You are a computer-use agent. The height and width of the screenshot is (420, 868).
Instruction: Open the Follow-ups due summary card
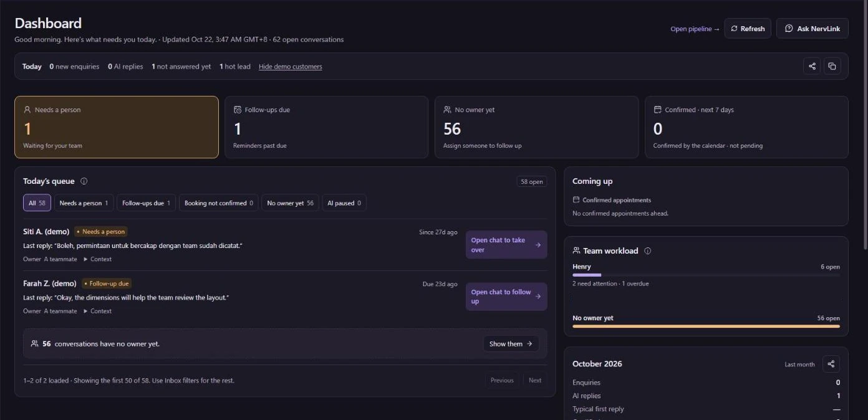pyautogui.click(x=327, y=127)
